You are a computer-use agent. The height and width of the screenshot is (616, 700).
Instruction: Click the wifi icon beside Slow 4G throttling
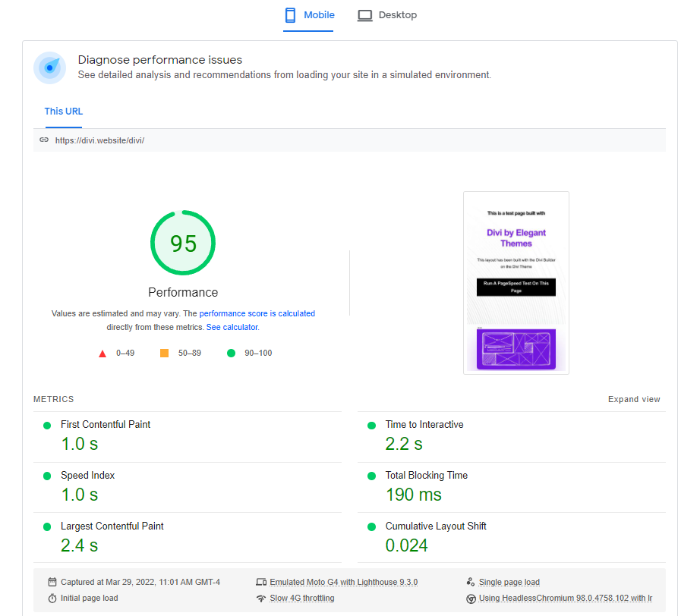(x=261, y=598)
